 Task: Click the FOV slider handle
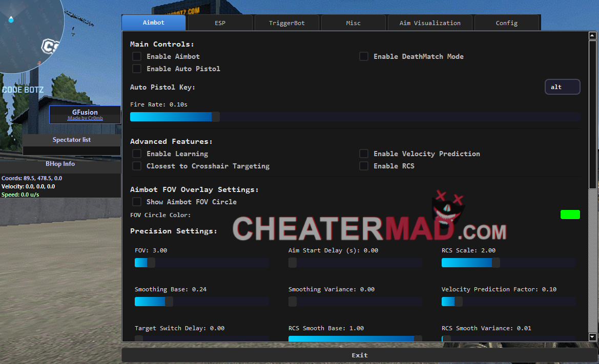[x=151, y=263]
